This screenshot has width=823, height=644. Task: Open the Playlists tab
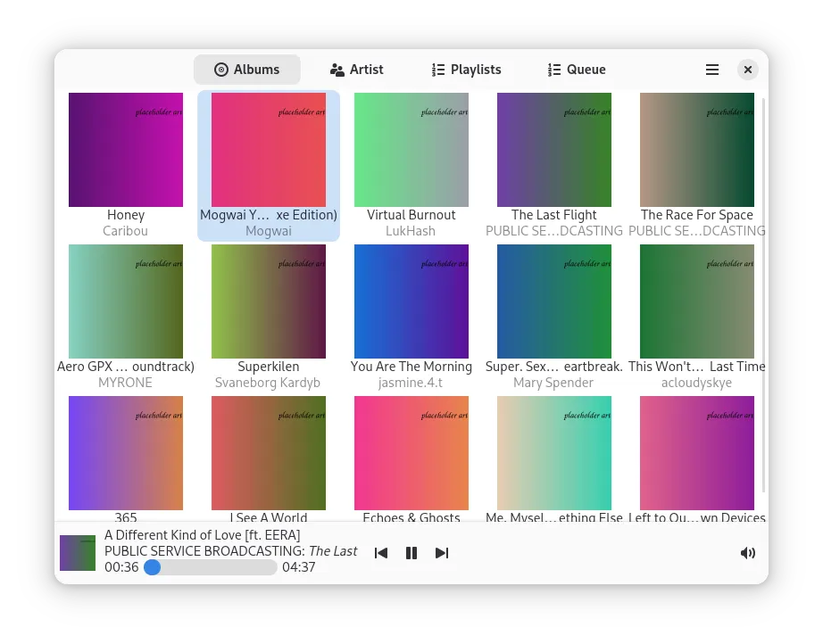pyautogui.click(x=467, y=70)
